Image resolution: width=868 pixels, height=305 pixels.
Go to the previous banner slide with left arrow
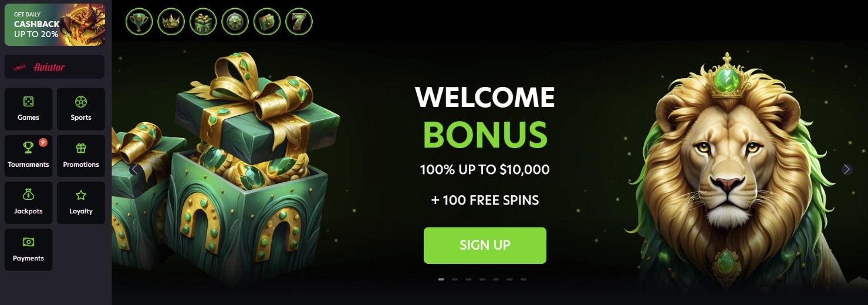(134, 169)
